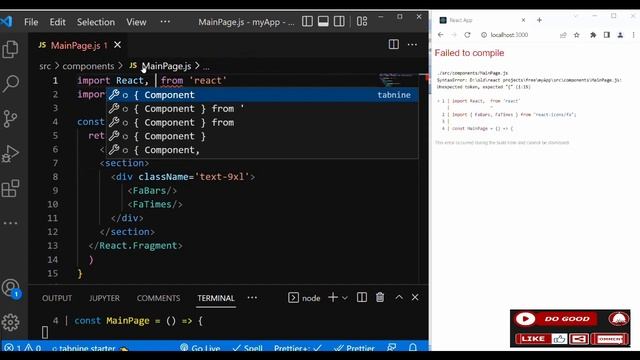The width and height of the screenshot is (640, 360).
Task: Bookmark this page with star icon
Action: pos(577,35)
